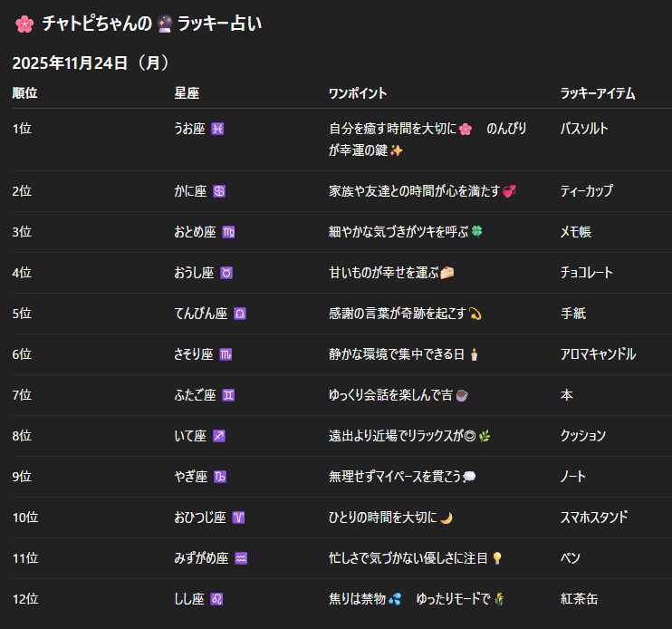Click the cherry blossom emoji in the title
Viewport: 672px width, 629px height.
(x=24, y=24)
